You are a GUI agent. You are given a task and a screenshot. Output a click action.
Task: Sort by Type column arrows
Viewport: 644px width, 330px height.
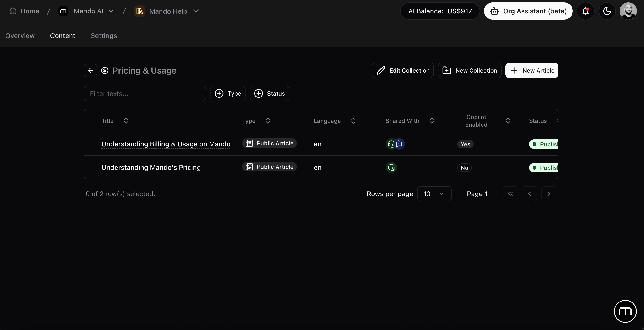pos(268,121)
